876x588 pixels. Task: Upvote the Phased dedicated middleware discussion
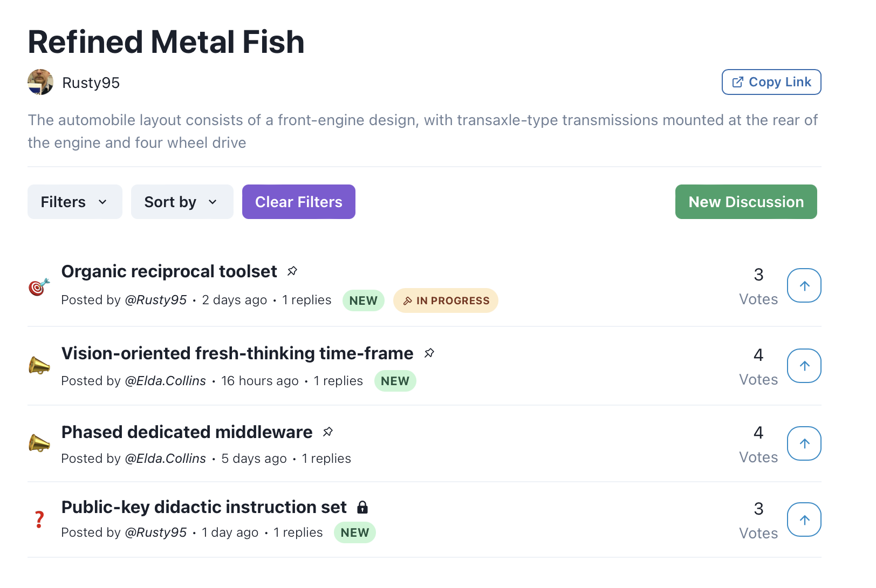click(x=804, y=443)
